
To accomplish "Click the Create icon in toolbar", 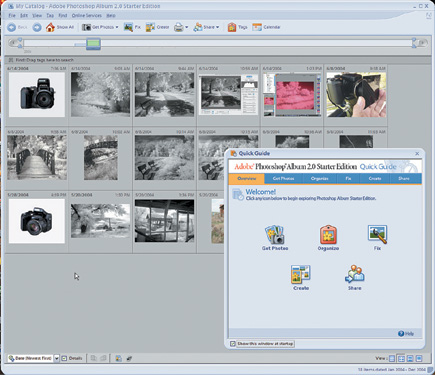I will 150,27.
